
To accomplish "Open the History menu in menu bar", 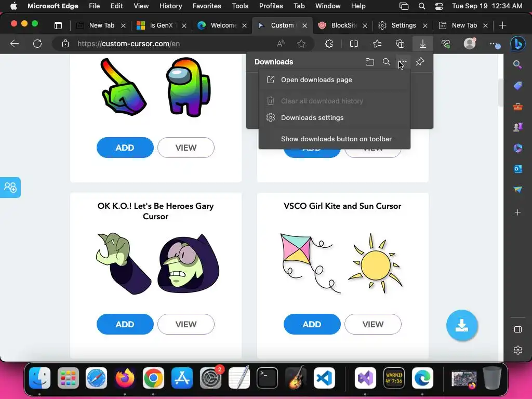I will (x=170, y=6).
